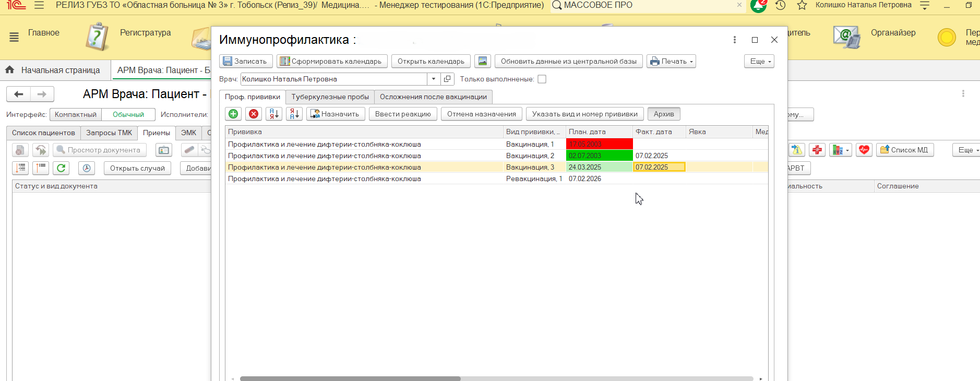
Task: Switch to the Туберкулезные пробы tab
Action: (x=330, y=97)
